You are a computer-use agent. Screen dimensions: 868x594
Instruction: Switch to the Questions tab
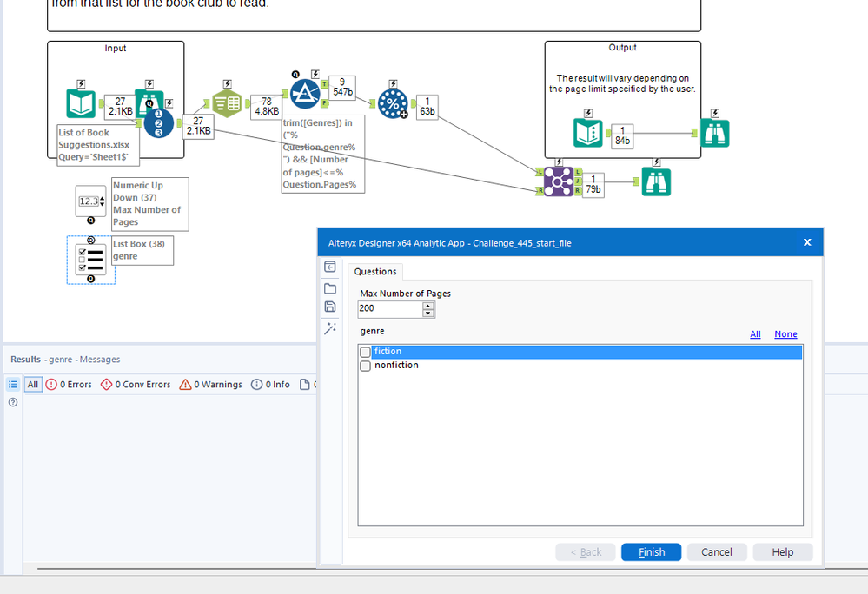pyautogui.click(x=375, y=272)
